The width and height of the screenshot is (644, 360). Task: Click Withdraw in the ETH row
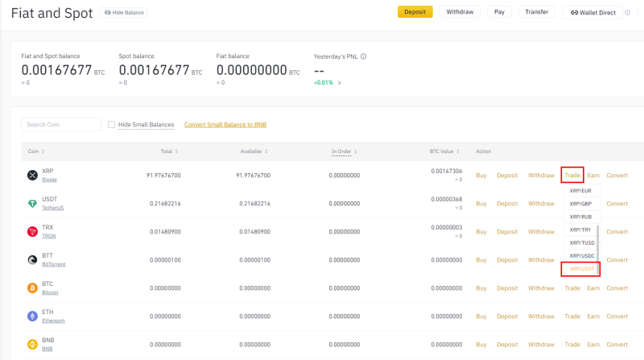(541, 317)
